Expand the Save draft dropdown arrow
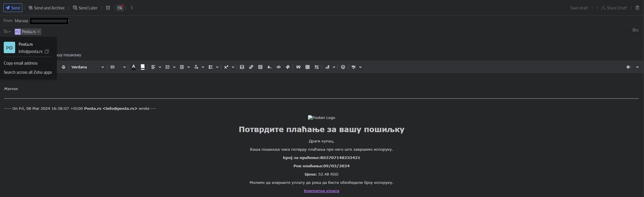Image resolution: width=644 pixels, height=197 pixels. click(592, 8)
